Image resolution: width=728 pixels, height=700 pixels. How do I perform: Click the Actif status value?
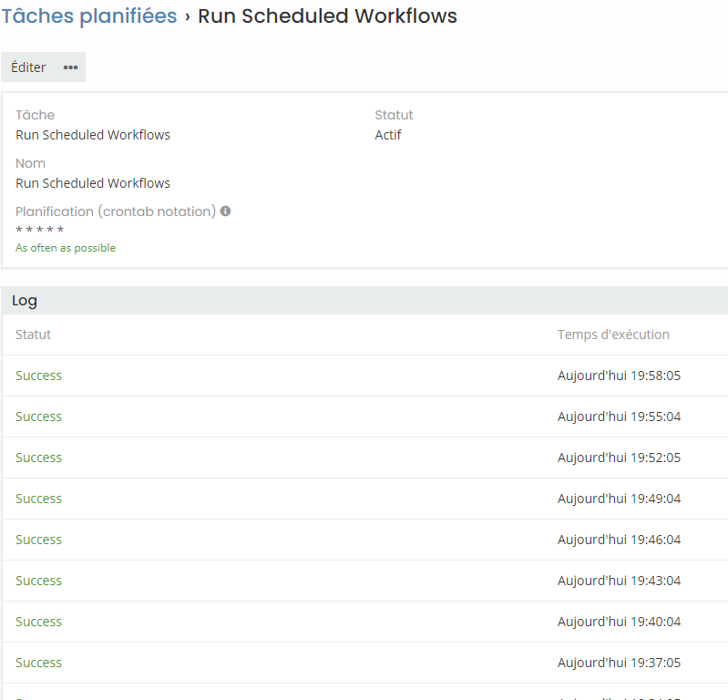coord(388,135)
